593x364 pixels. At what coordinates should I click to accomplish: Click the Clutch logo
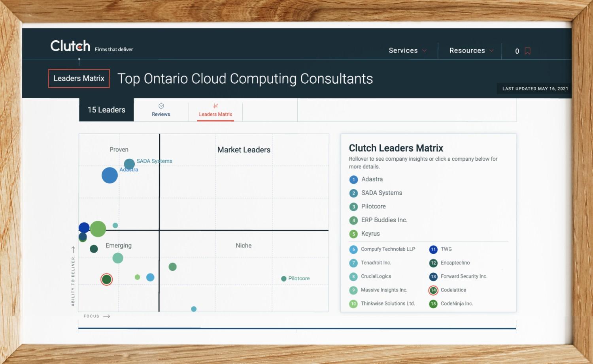click(70, 46)
